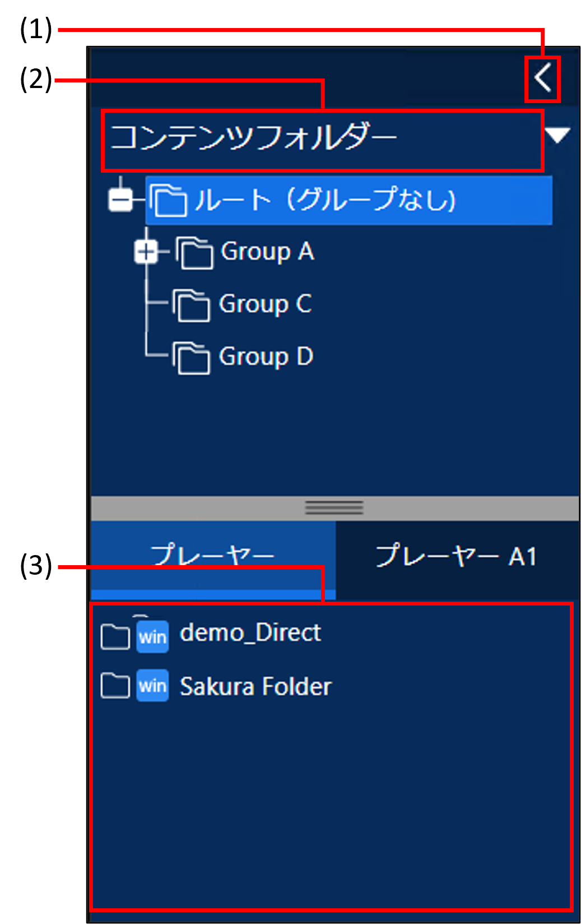The height and width of the screenshot is (924, 581).
Task: Select the demo_Direct folder name
Action: pos(250,633)
